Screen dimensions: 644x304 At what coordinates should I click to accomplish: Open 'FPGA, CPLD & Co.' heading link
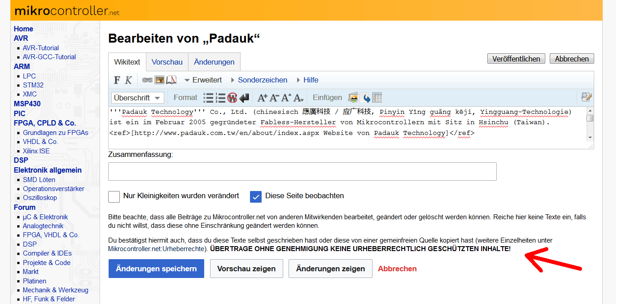45,123
